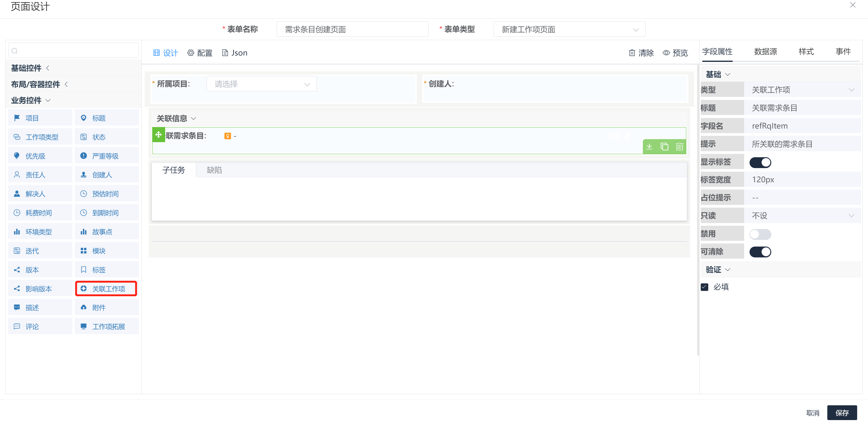Select the 严重等级 severity control
The image size is (868, 424).
pyautogui.click(x=106, y=156)
